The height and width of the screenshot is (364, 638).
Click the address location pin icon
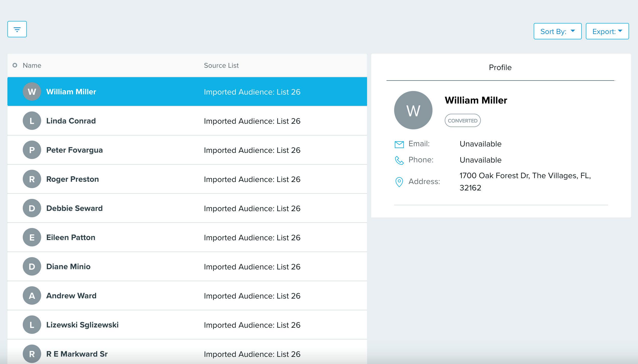pos(399,182)
